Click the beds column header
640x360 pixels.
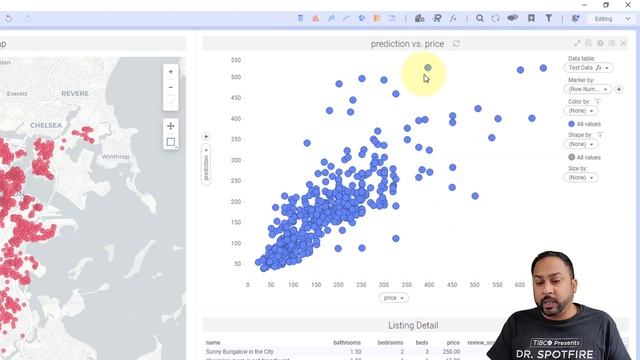422,343
